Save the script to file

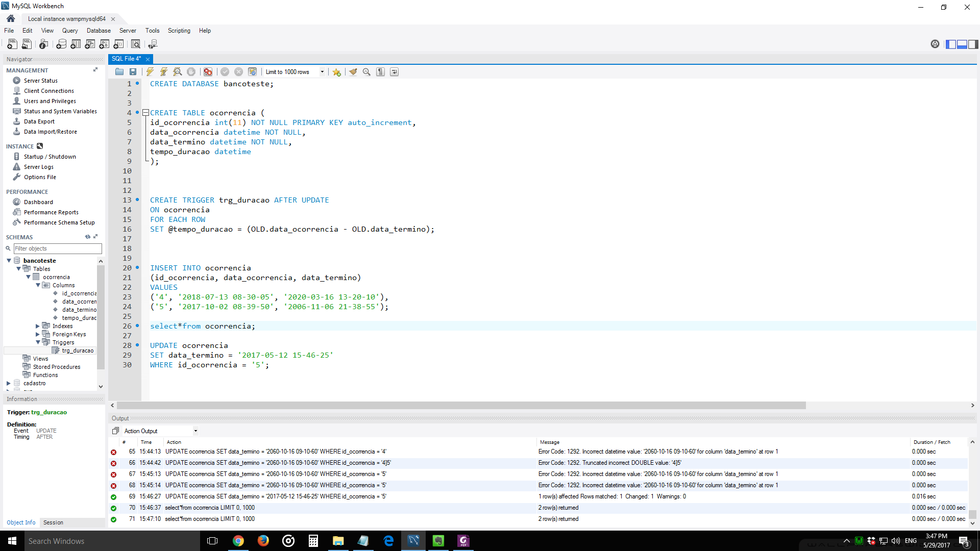pos(133,72)
